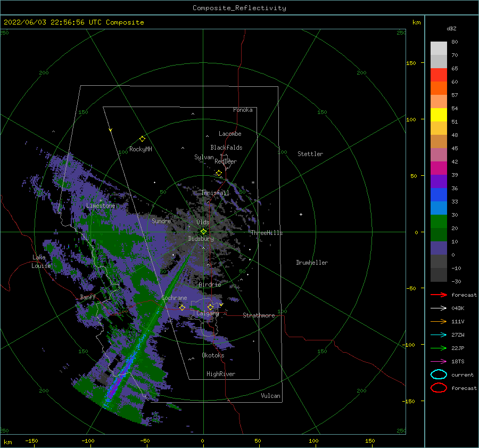Select yellow diamond marker below Cochrane

coord(183,307)
